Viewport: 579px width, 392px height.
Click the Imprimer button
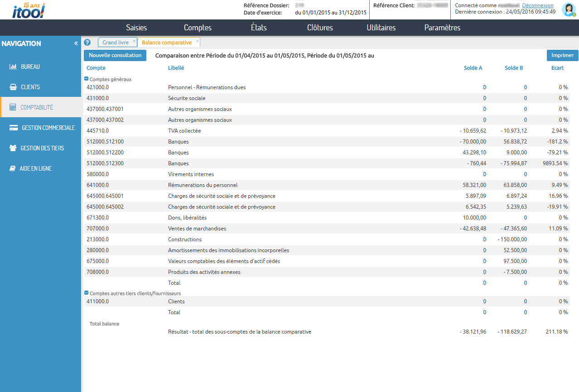pos(562,55)
